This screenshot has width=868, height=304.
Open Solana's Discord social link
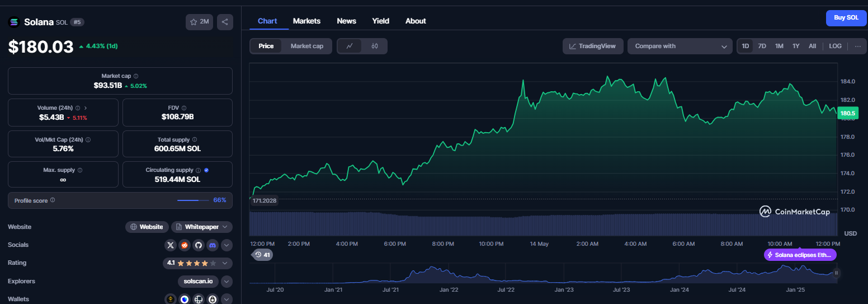pyautogui.click(x=213, y=245)
